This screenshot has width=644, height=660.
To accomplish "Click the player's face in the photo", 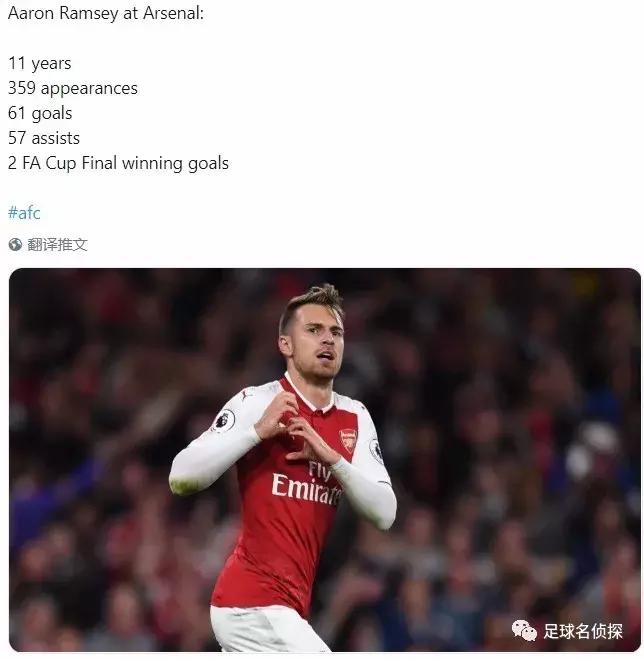I will (x=313, y=343).
